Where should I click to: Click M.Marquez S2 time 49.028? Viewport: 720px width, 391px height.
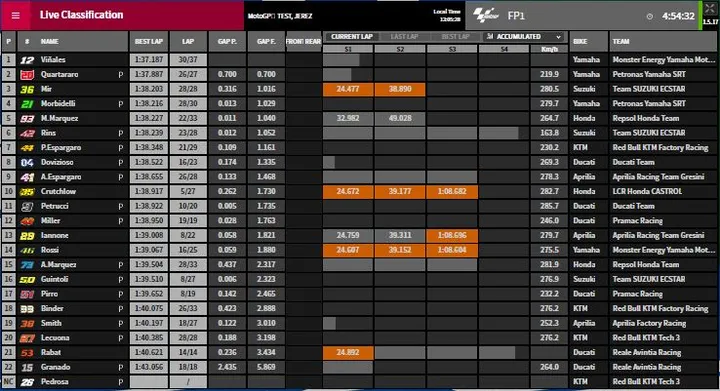coord(400,118)
